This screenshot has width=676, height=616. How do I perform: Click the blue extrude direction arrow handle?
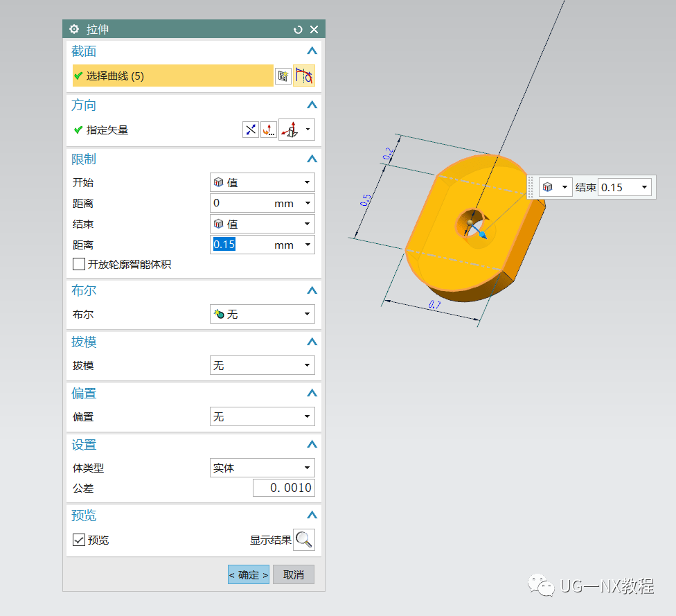[483, 235]
